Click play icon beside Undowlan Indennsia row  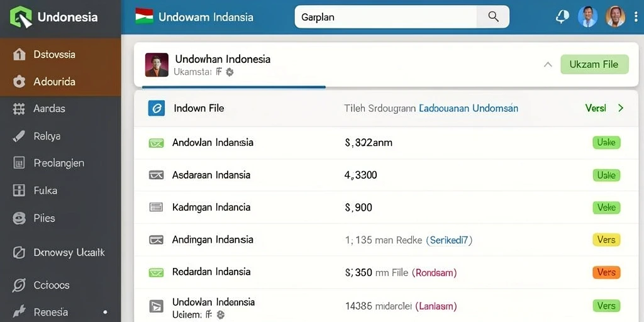pyautogui.click(x=156, y=306)
